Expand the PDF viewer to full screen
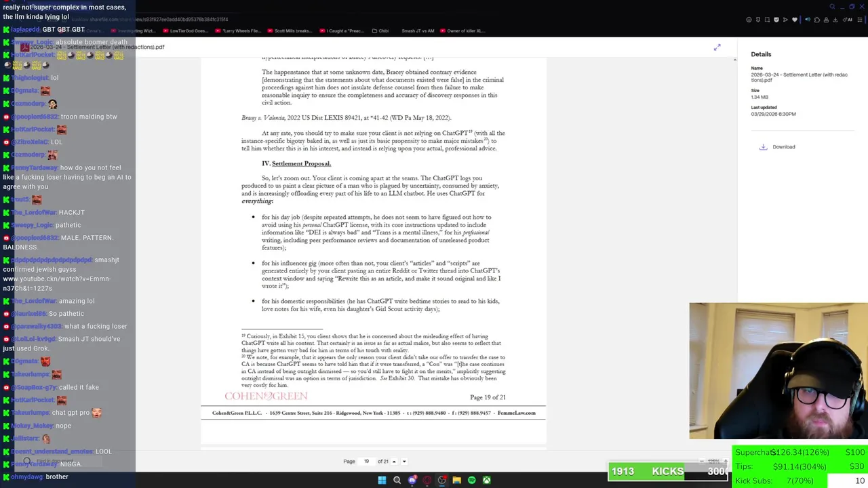868x488 pixels. pyautogui.click(x=717, y=47)
